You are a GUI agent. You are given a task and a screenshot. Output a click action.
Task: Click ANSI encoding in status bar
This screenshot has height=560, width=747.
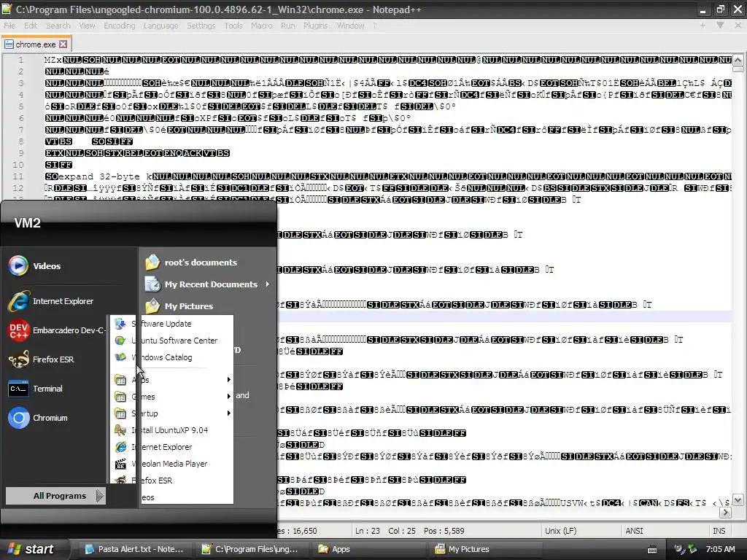point(634,531)
